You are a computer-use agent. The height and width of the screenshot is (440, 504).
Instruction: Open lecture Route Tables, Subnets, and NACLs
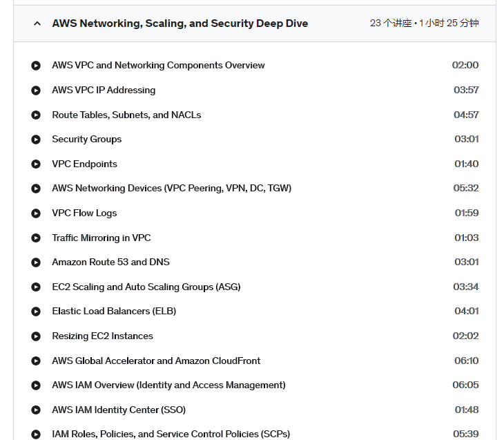click(126, 115)
